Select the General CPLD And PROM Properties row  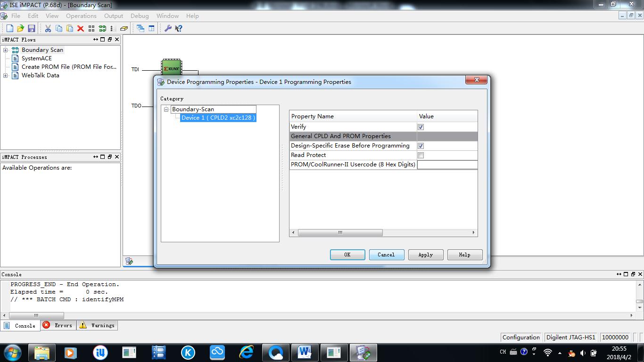384,136
